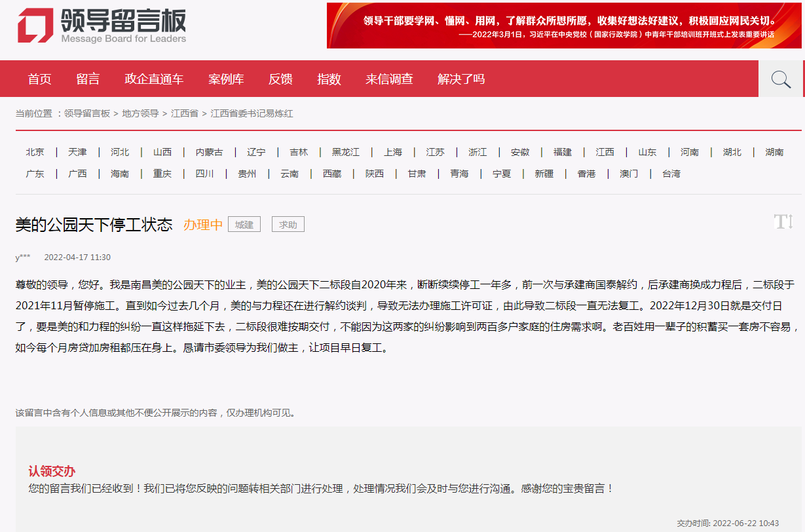Click the 城建 category tag
805x532 pixels.
pos(244,225)
